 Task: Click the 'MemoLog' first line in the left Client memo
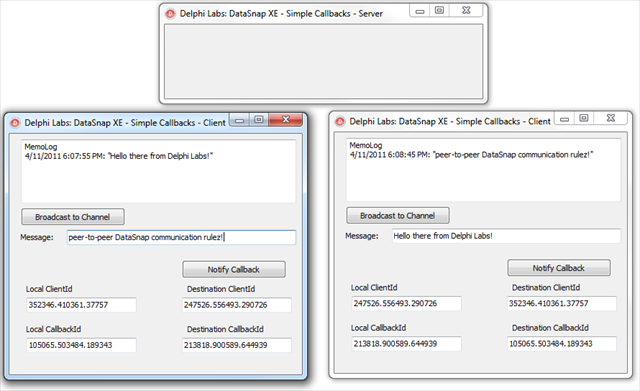point(41,147)
